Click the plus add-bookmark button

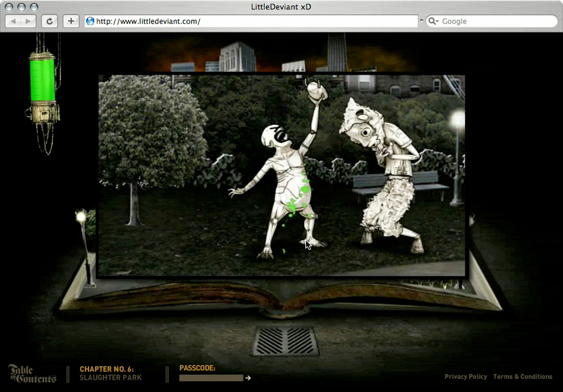pyautogui.click(x=71, y=21)
